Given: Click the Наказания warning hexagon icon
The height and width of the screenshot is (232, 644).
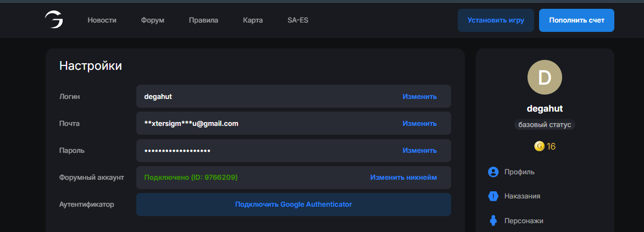Looking at the screenshot, I should coord(493,196).
